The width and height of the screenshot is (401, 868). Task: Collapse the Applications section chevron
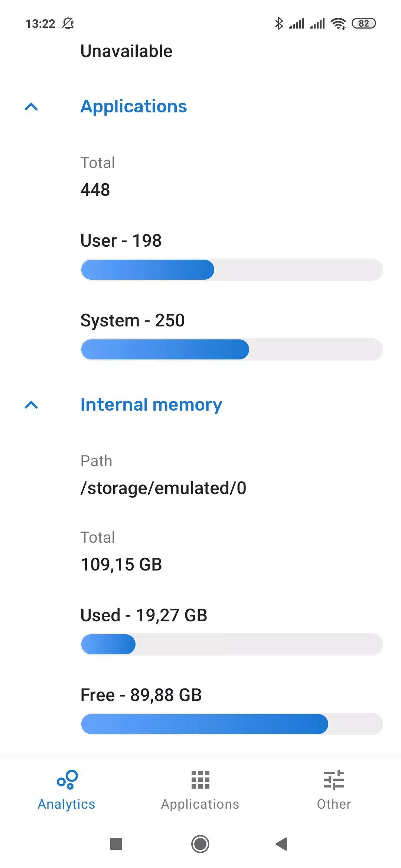click(x=31, y=107)
